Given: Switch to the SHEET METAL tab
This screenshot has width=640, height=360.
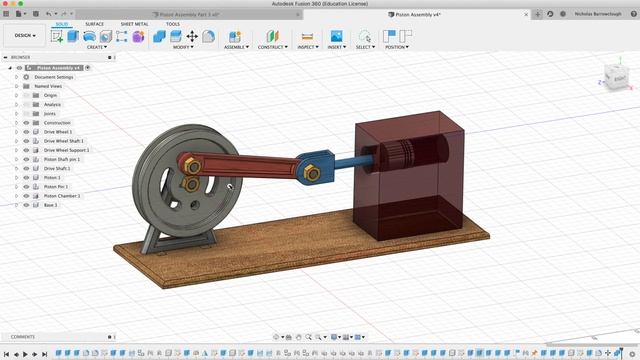Looking at the screenshot, I should [134, 24].
